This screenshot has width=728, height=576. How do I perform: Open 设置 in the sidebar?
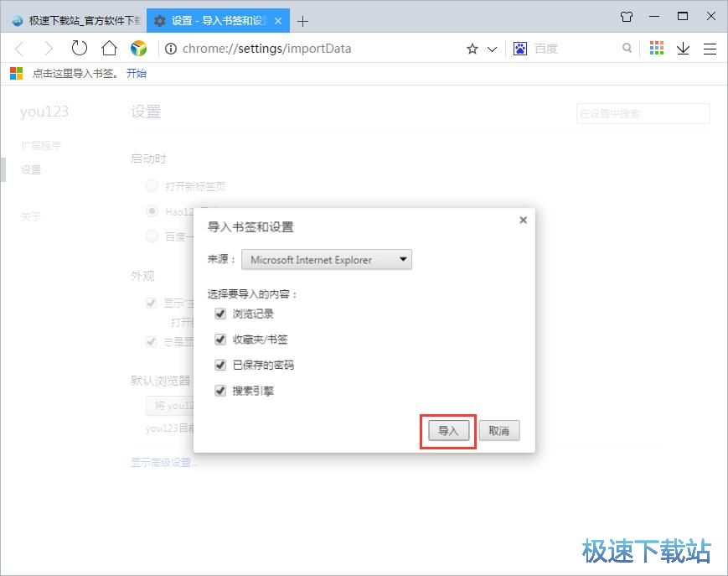(x=31, y=169)
